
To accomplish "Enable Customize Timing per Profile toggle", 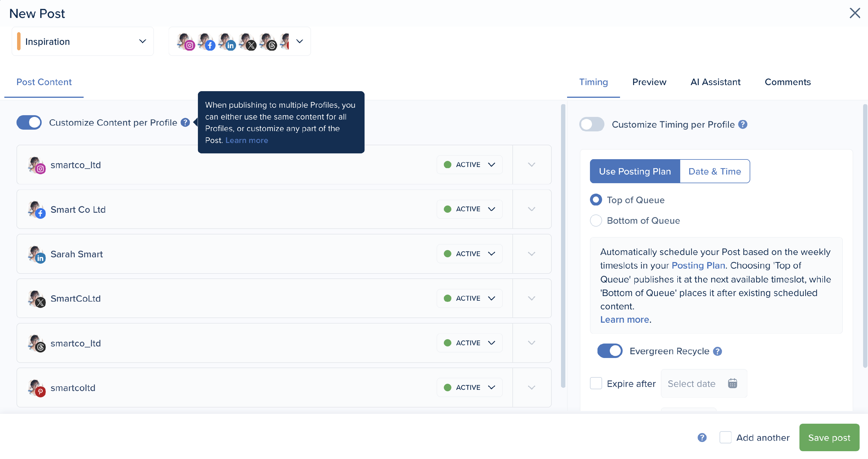I will tap(591, 124).
